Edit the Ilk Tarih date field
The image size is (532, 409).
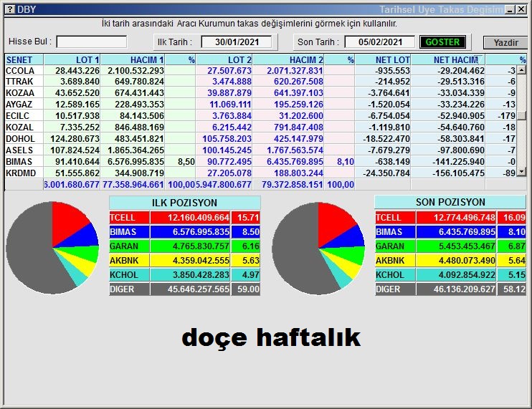pos(237,42)
